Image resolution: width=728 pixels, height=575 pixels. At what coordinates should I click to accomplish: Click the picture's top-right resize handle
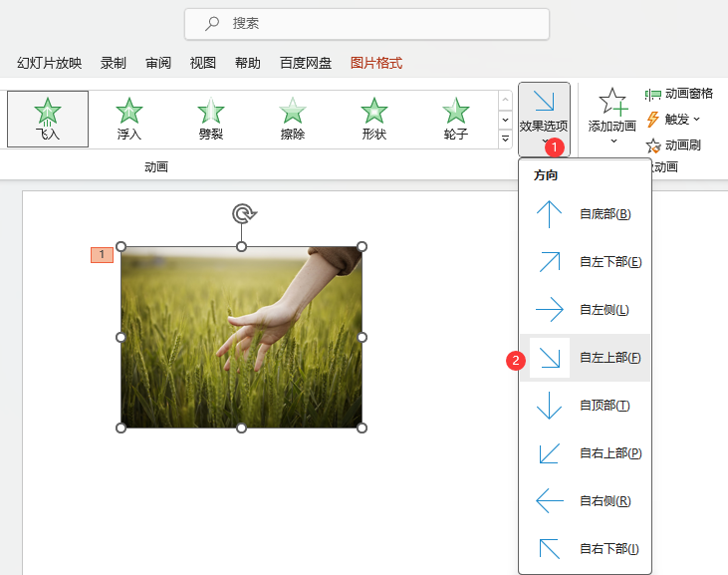pyautogui.click(x=363, y=246)
